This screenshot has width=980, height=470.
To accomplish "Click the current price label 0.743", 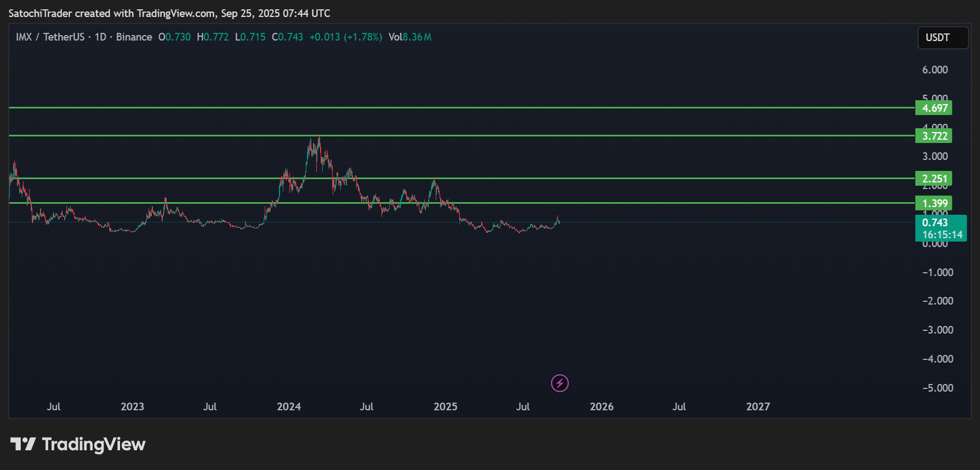I will (935, 222).
